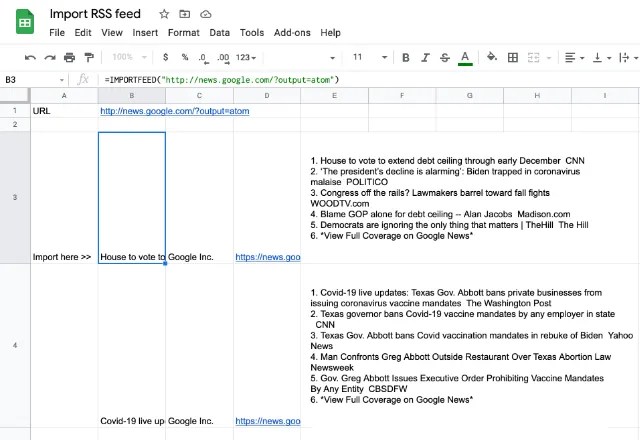
Task: Expand merge cells options arrow
Action: point(549,58)
